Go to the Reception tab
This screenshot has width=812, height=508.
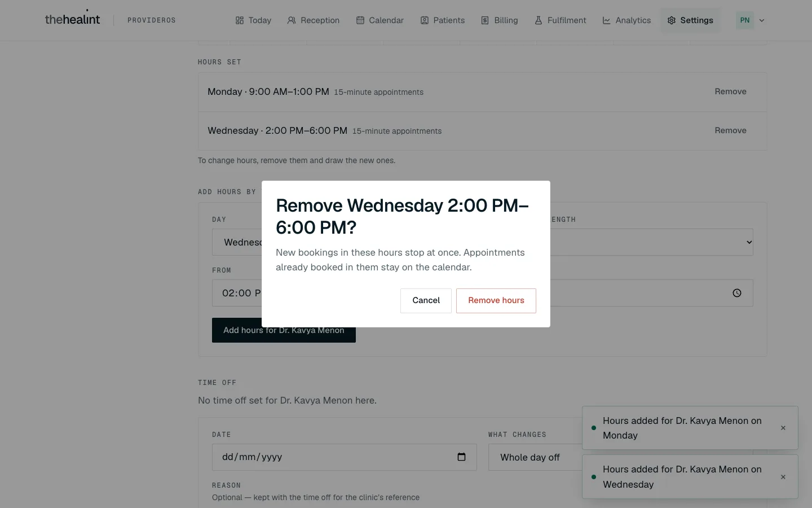[313, 20]
